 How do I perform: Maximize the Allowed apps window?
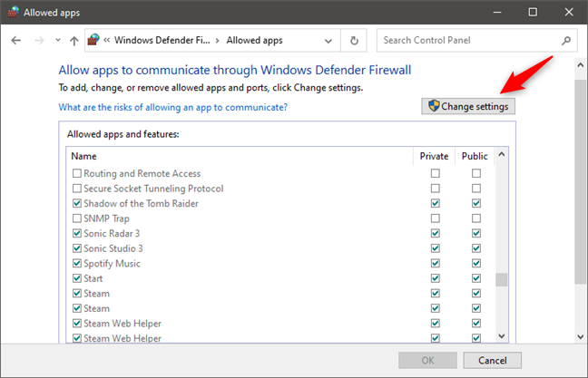(533, 13)
